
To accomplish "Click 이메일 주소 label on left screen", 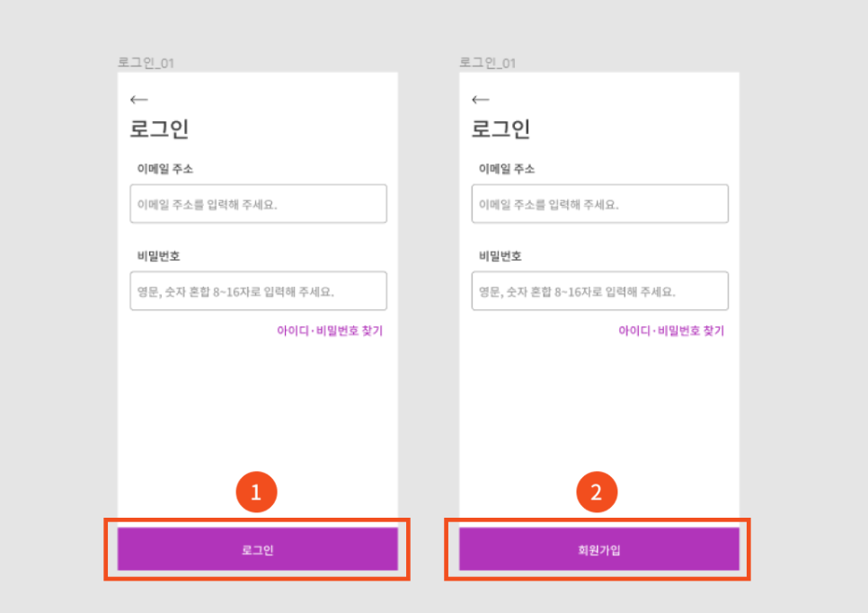I will (x=165, y=169).
